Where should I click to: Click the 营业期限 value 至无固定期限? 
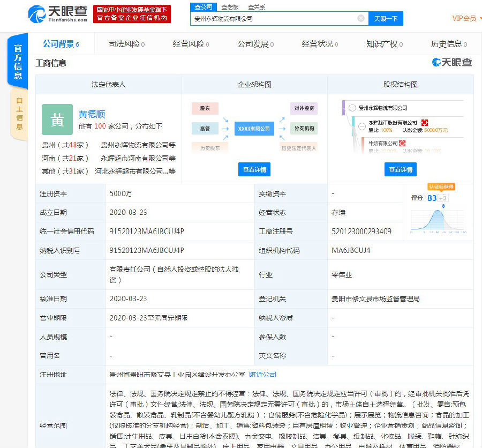click(148, 318)
